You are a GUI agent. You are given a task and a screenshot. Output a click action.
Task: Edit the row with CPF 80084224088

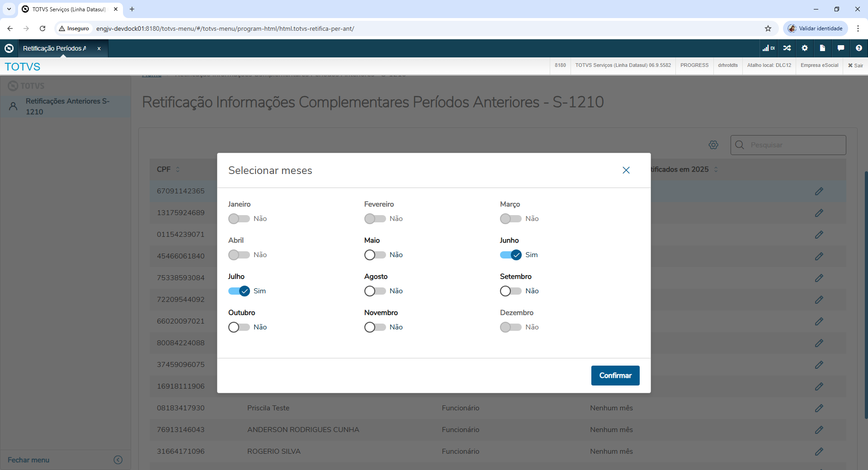[x=819, y=343]
